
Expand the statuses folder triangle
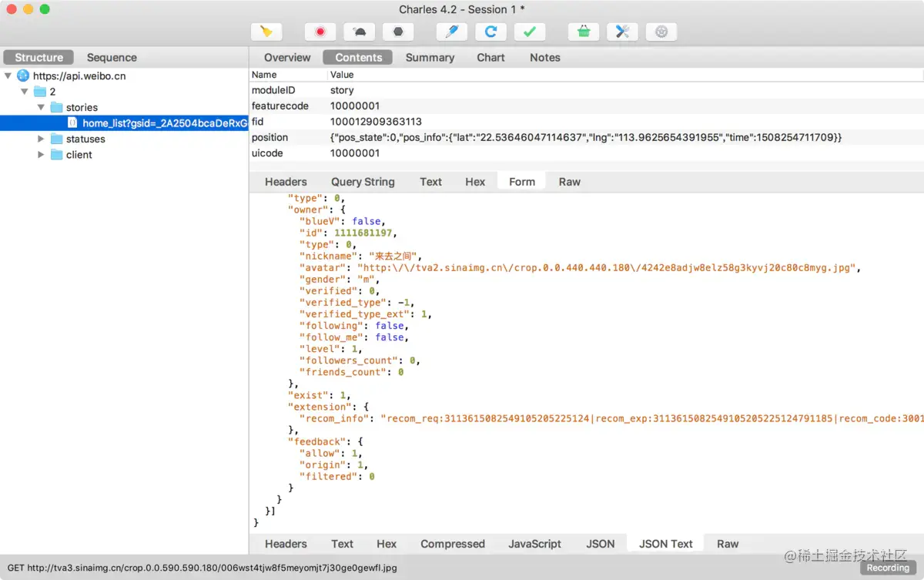coord(41,139)
